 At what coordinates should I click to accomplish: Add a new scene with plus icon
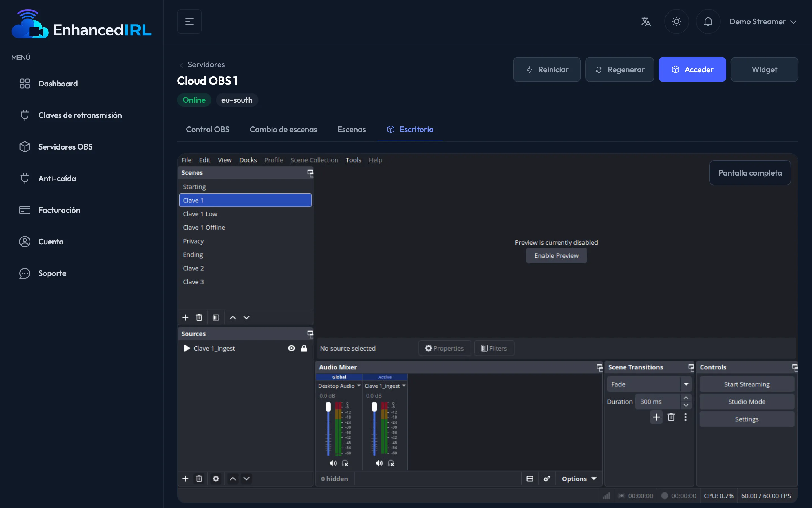(185, 317)
